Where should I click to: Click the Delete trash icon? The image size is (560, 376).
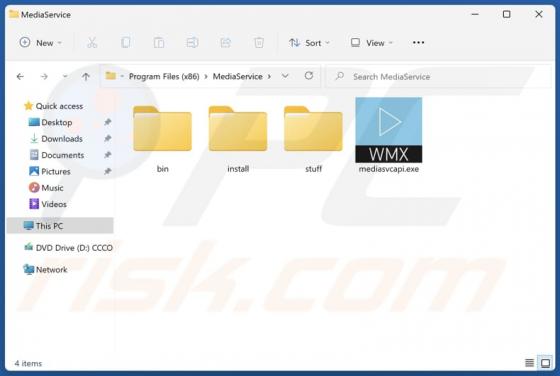pyautogui.click(x=259, y=43)
